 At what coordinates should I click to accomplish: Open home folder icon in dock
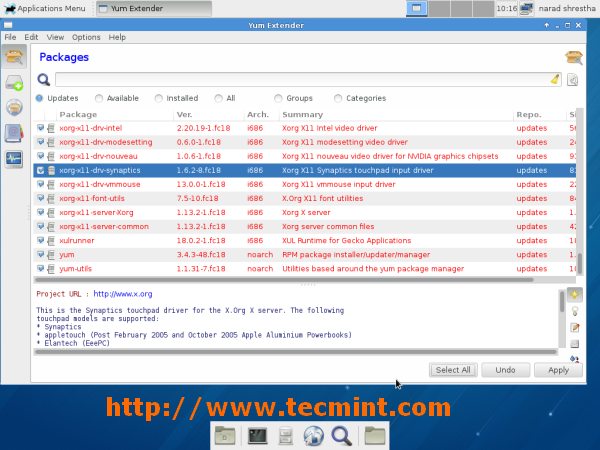pyautogui.click(x=375, y=435)
